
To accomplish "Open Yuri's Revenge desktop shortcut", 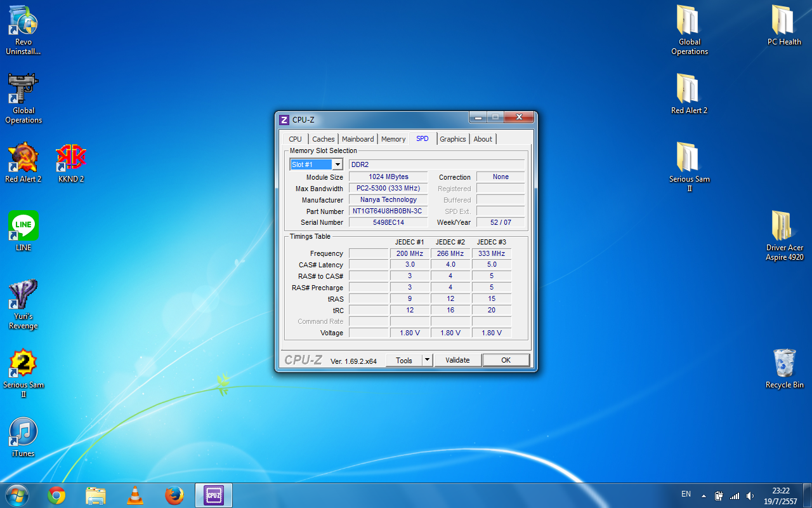I will click(23, 295).
